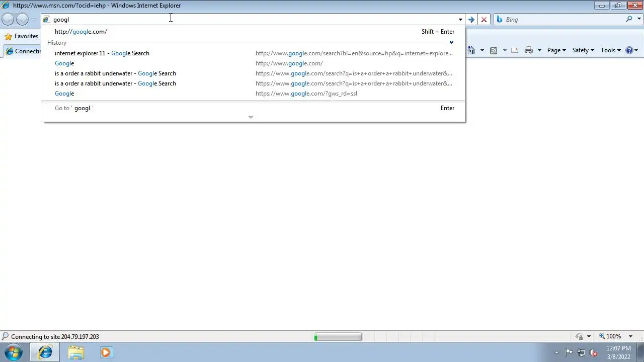Click the Help question mark icon
This screenshot has height=362, width=644.
pyautogui.click(x=629, y=50)
